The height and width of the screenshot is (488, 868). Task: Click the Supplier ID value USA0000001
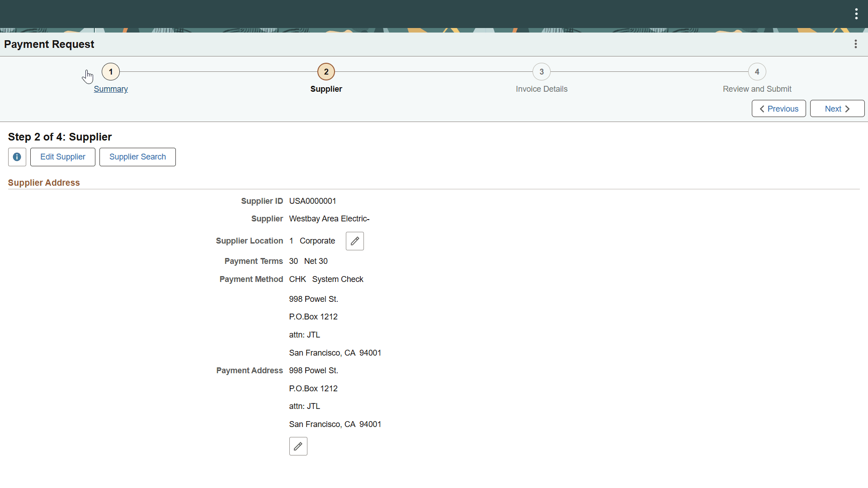click(312, 201)
